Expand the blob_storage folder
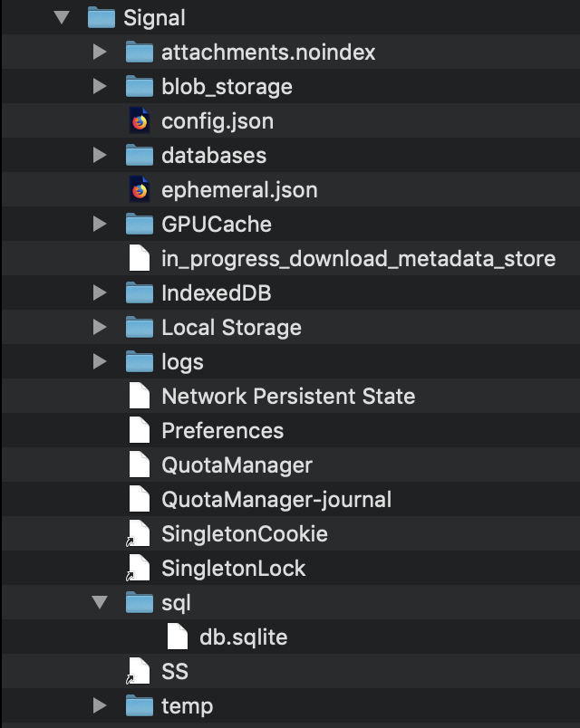The width and height of the screenshot is (580, 728). click(100, 86)
